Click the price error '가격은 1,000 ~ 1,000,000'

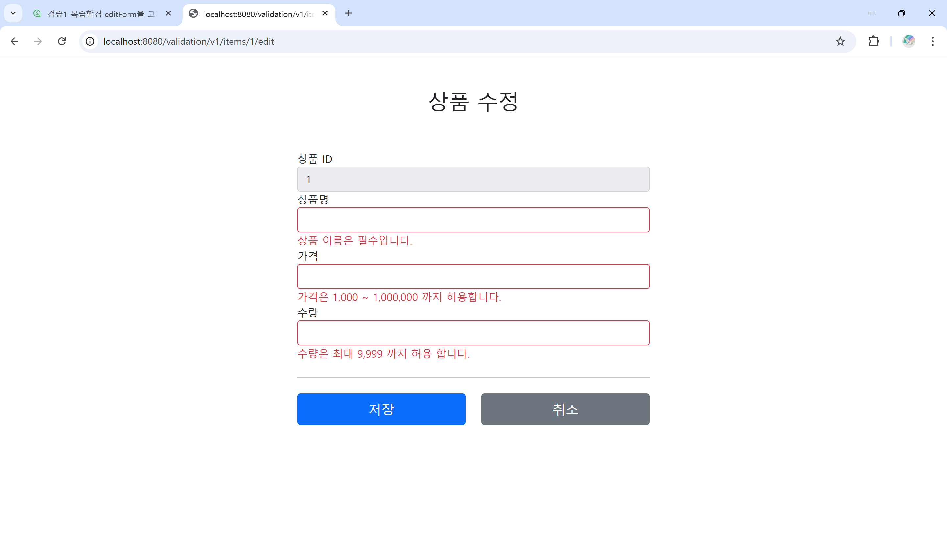point(358,297)
